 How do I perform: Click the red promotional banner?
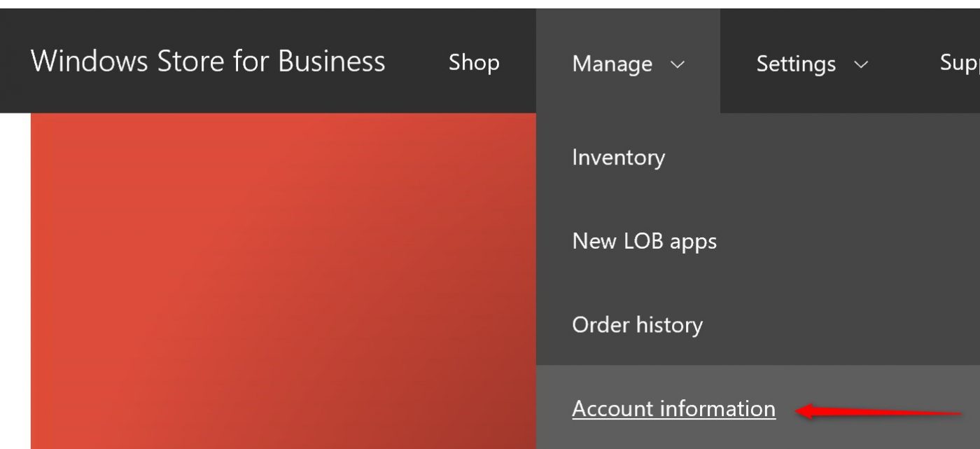[280, 280]
